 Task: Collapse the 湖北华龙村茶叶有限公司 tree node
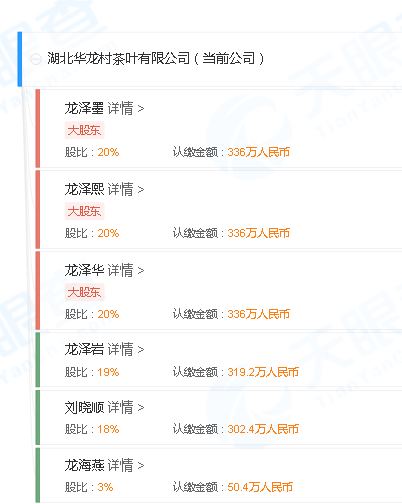pyautogui.click(x=36, y=59)
